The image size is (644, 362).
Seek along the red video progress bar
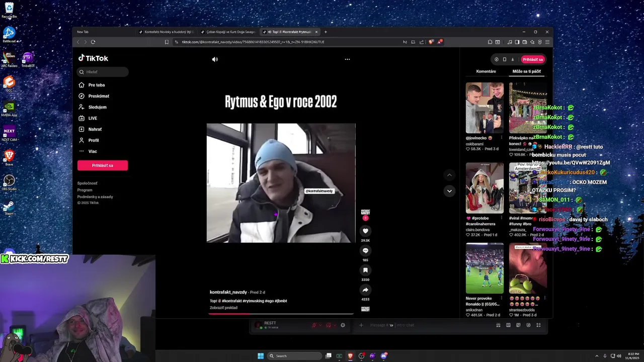[x=281, y=314]
